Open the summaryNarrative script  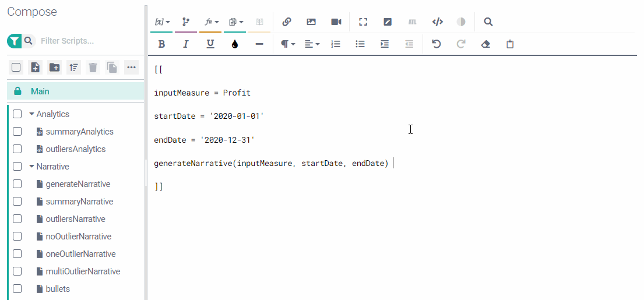(79, 202)
